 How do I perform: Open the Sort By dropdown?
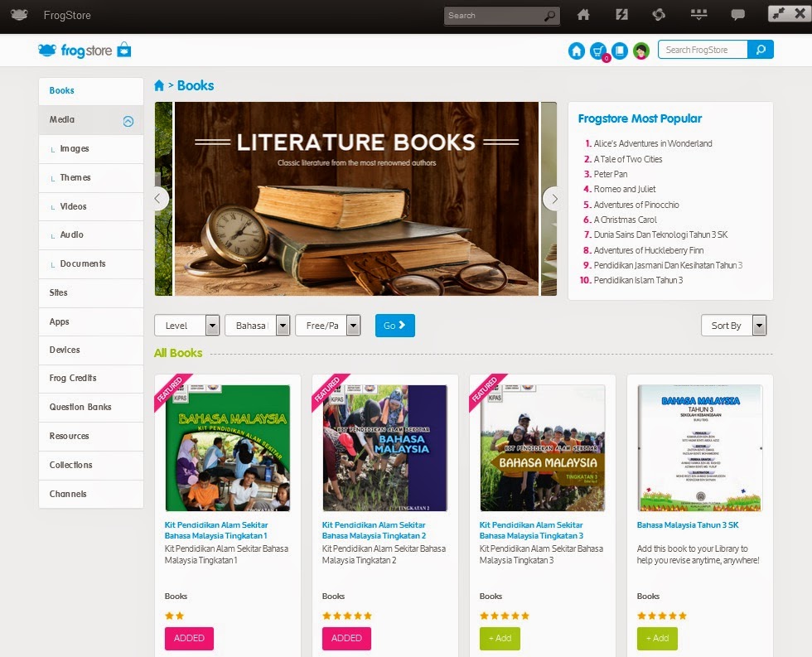click(734, 325)
